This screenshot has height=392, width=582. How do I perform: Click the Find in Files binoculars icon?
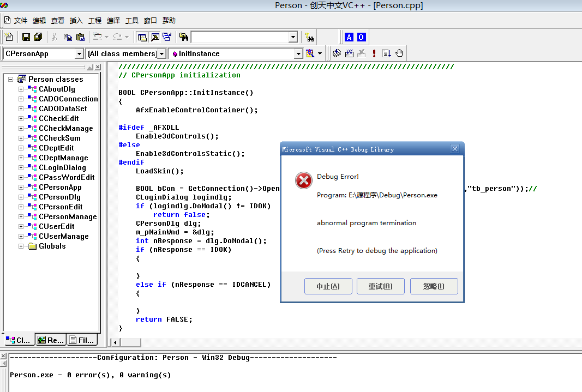[184, 37]
